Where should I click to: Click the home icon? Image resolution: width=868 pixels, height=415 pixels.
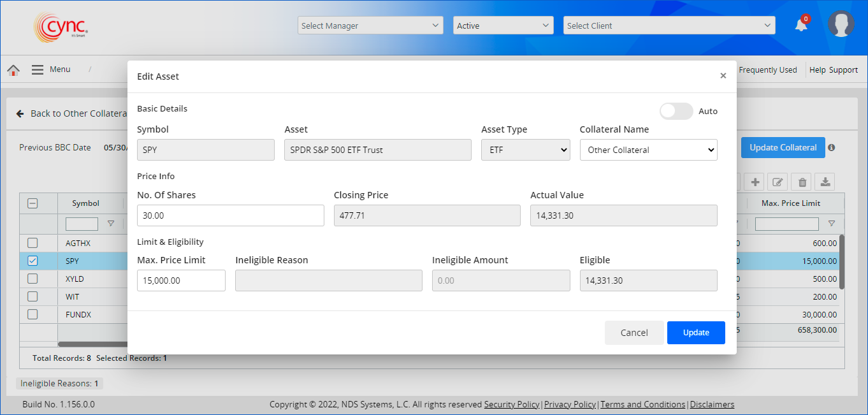(13, 70)
